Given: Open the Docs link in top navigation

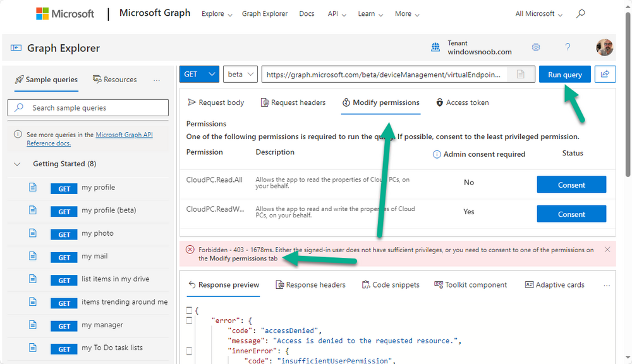Looking at the screenshot, I should (307, 14).
